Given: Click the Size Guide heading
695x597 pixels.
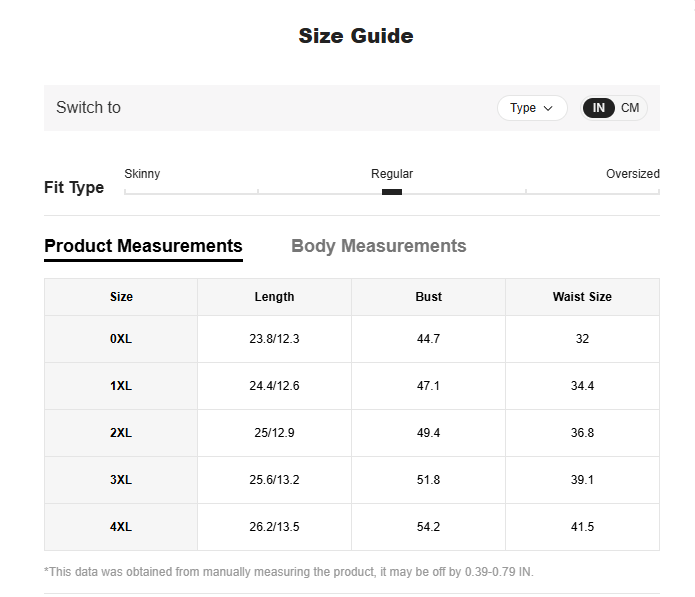Looking at the screenshot, I should tap(356, 36).
